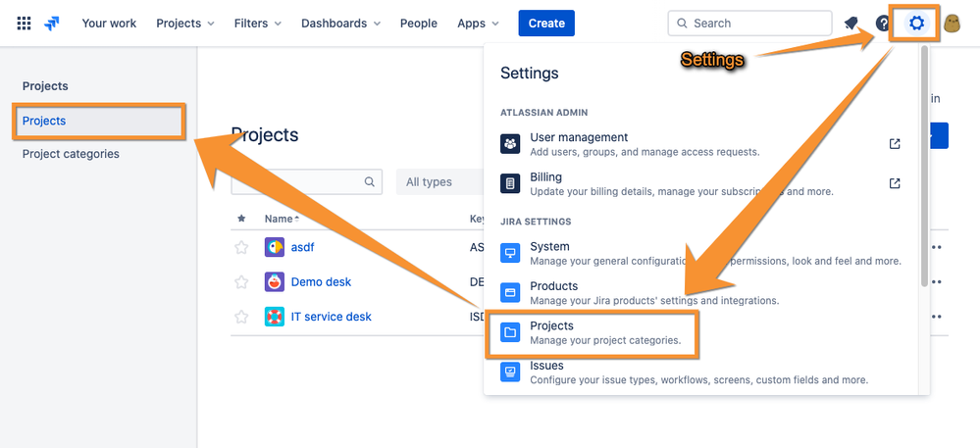980x448 pixels.
Task: Click the System settings monitor icon
Action: (510, 253)
